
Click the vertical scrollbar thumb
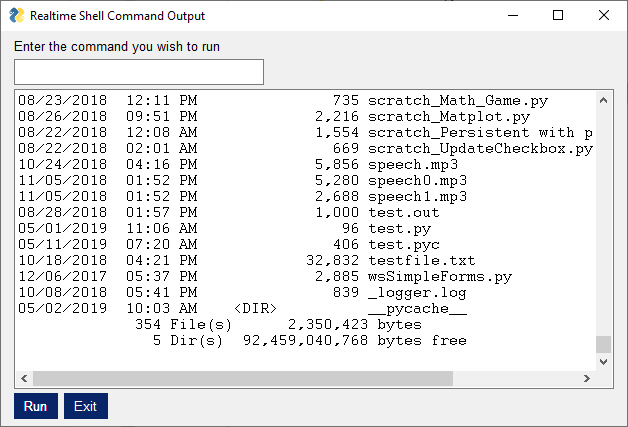604,344
